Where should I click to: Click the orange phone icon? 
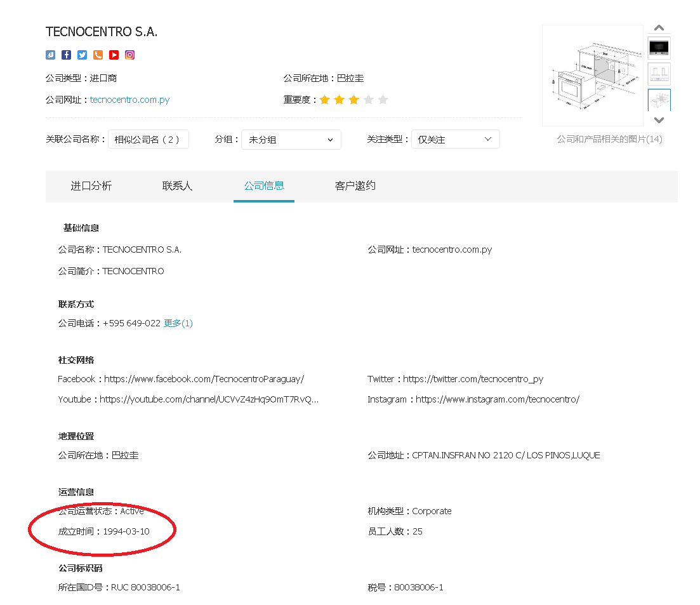pyautogui.click(x=98, y=55)
